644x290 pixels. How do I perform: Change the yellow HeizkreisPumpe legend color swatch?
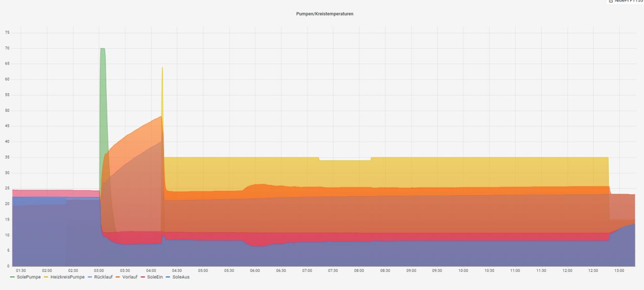(47, 277)
